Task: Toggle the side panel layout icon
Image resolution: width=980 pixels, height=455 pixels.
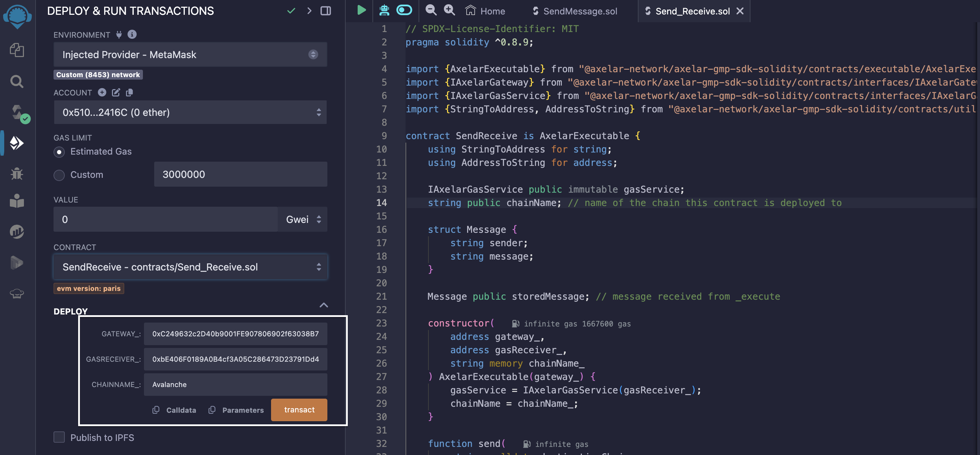Action: click(326, 11)
